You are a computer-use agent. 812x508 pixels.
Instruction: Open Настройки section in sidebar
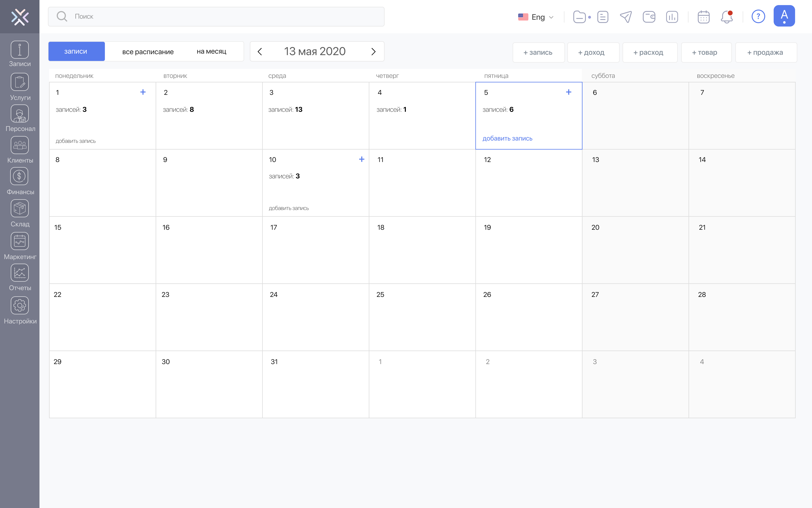[x=20, y=310]
